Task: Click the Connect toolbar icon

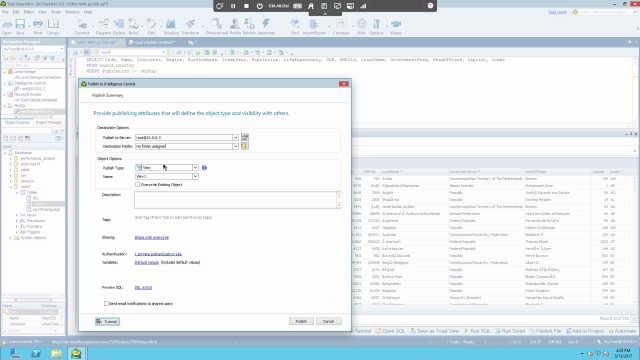Action: pos(82,27)
